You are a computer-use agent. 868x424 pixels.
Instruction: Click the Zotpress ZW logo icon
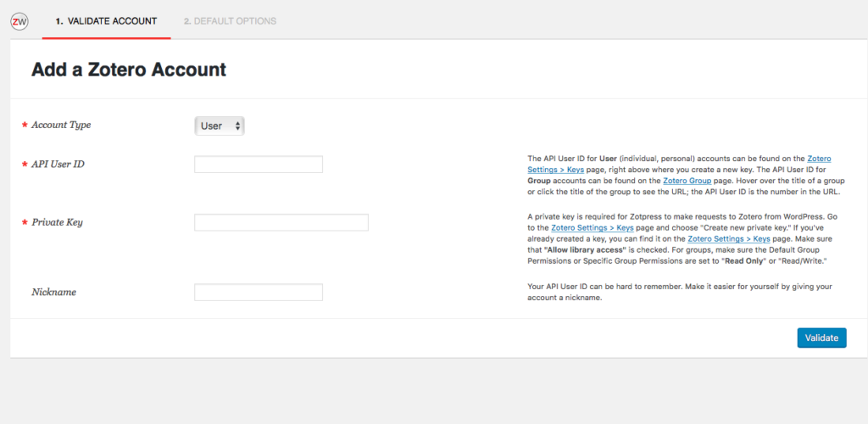(x=19, y=21)
